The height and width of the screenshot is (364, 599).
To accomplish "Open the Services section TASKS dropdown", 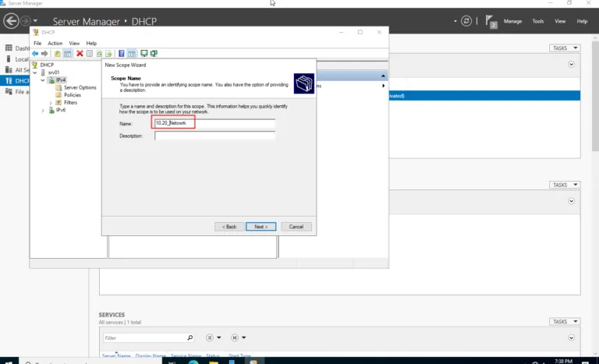I will (x=565, y=322).
